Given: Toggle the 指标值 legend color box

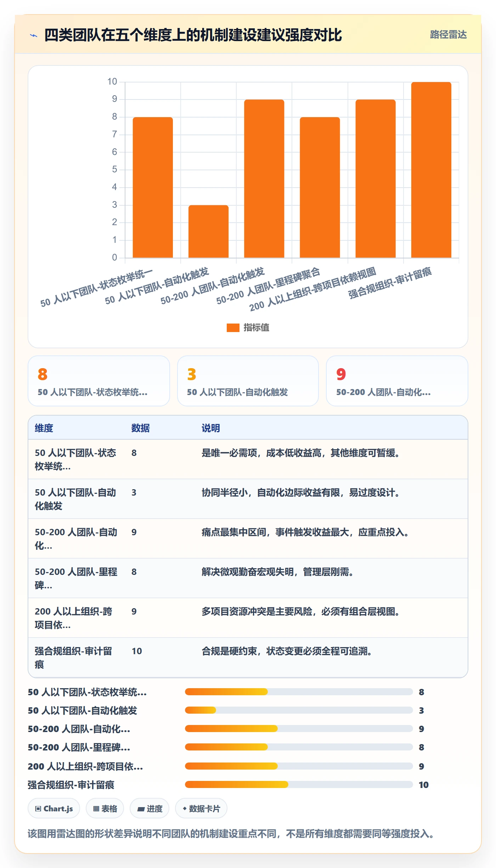Looking at the screenshot, I should 233,327.
